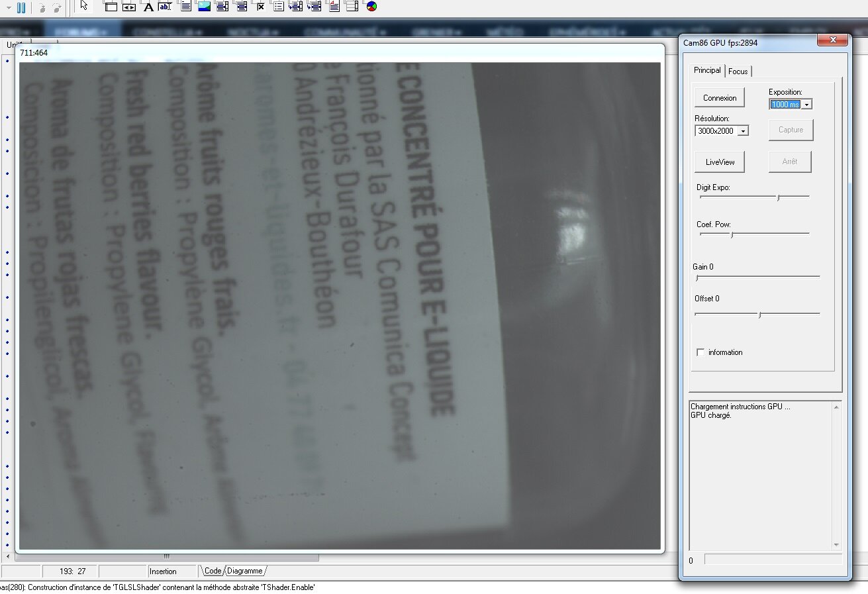The height and width of the screenshot is (594, 868).
Task: Choose the horizontal arrows component icon
Action: 130,7
